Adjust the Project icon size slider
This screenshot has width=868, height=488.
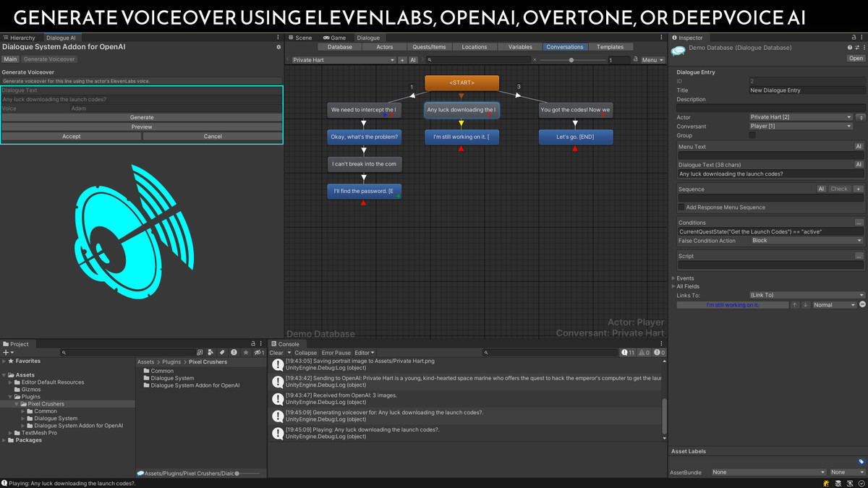(248, 474)
